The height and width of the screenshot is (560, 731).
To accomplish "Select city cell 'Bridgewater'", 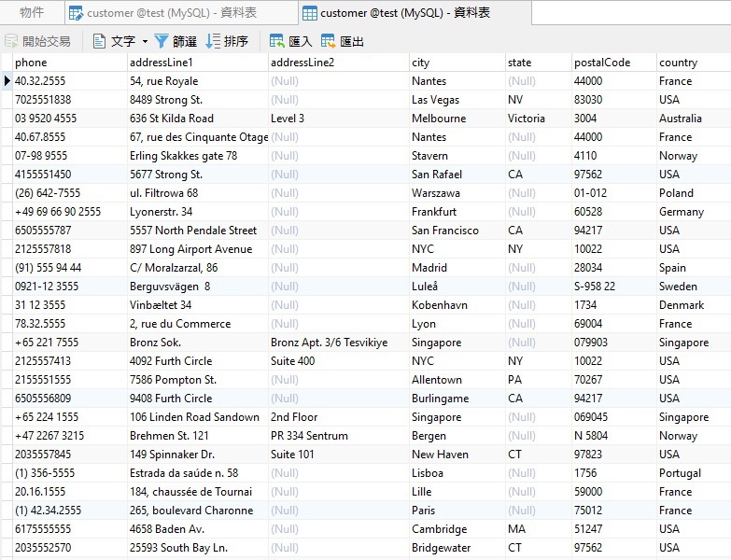I will pyautogui.click(x=457, y=548).
